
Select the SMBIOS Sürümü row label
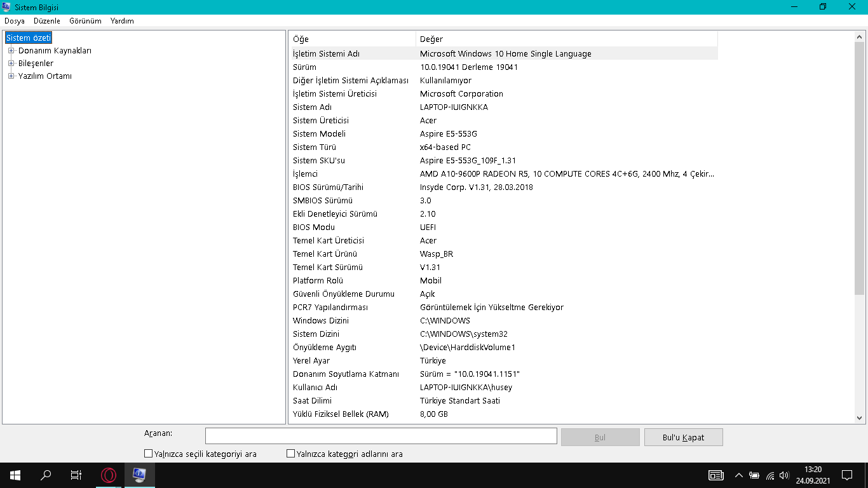[x=323, y=201]
